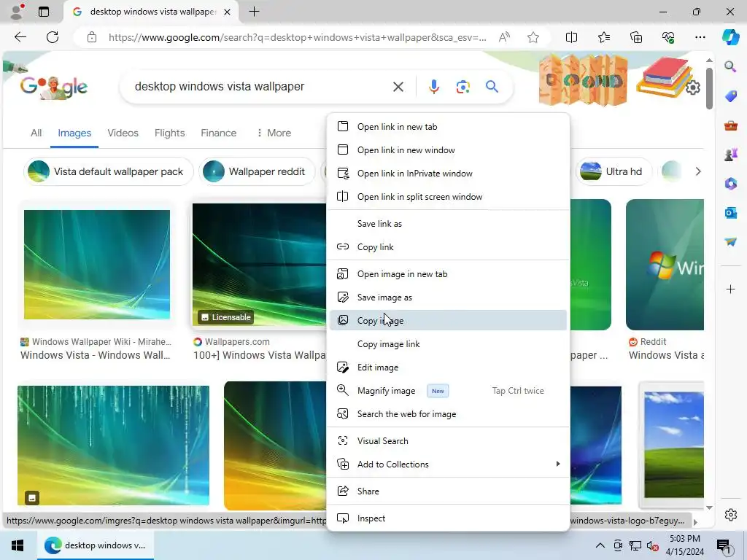Open the Collections toolbar icon
This screenshot has height=560, width=747.
click(636, 37)
